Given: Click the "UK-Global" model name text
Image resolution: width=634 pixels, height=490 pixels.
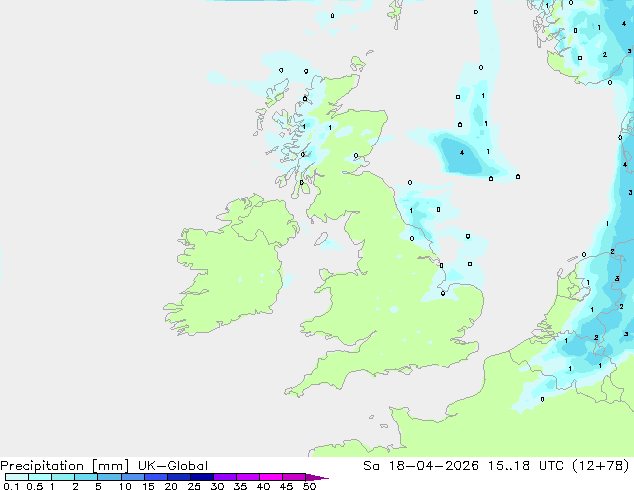Looking at the screenshot, I should 173,466.
